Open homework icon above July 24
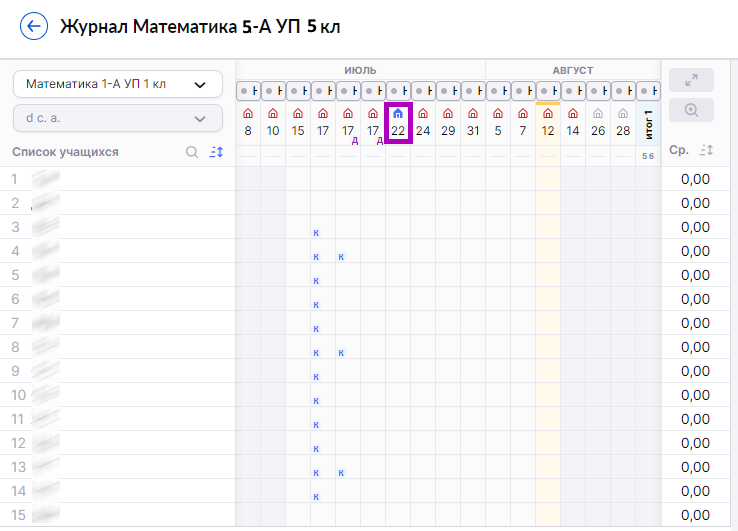Image resolution: width=738 pixels, height=531 pixels. (x=423, y=113)
